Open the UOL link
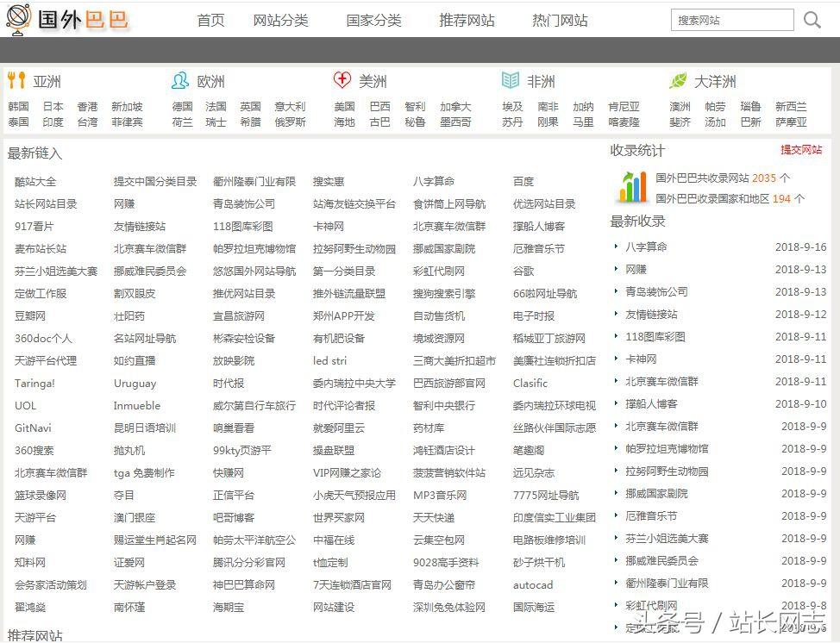The image size is (840, 643). coord(25,405)
